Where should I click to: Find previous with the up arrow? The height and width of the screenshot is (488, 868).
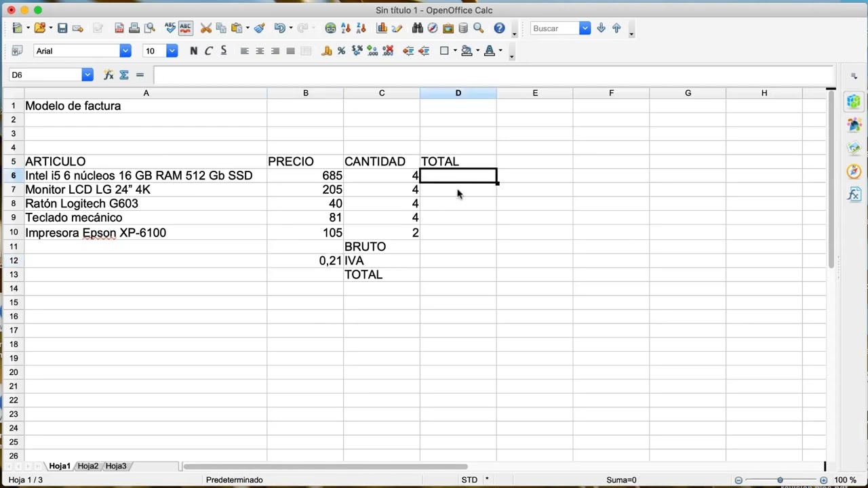(616, 28)
